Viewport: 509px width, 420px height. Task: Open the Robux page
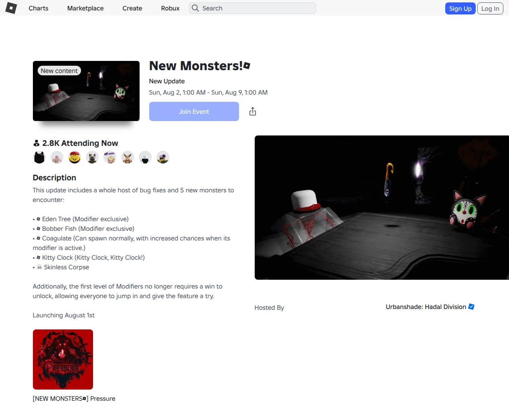click(170, 8)
